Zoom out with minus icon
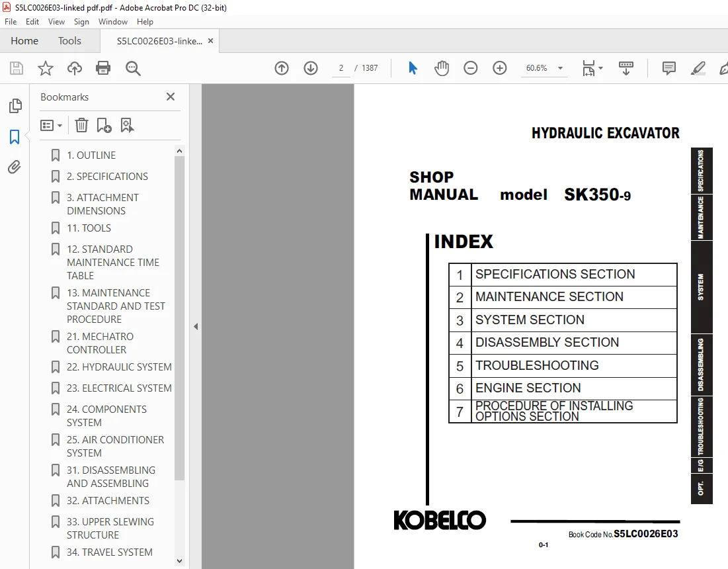728x569 pixels. click(470, 68)
